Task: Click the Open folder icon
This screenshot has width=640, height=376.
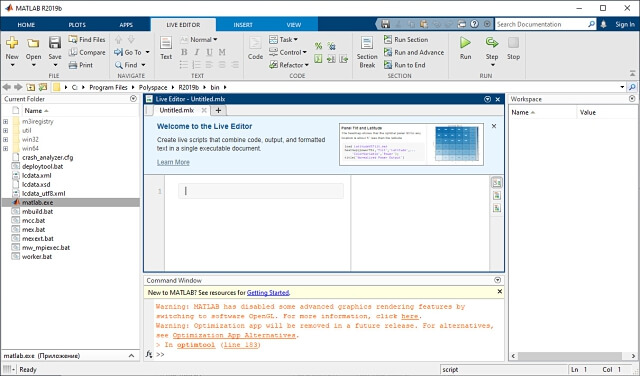Action: pyautogui.click(x=33, y=43)
